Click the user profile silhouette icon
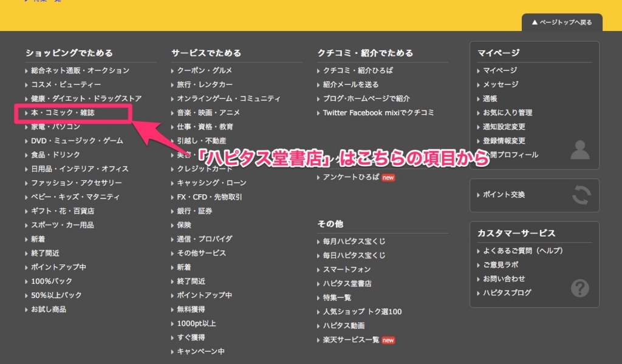The image size is (622, 364). (x=580, y=150)
